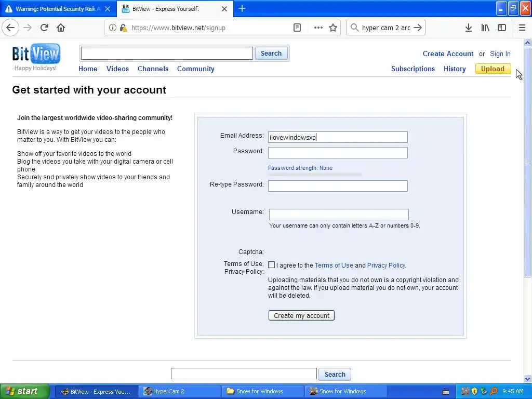Reload the current page

45,28
